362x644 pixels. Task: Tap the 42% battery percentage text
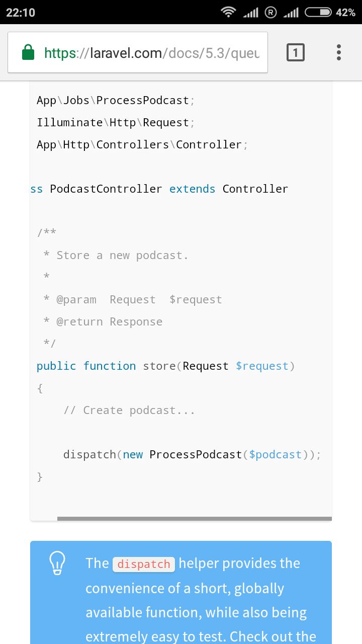click(345, 13)
